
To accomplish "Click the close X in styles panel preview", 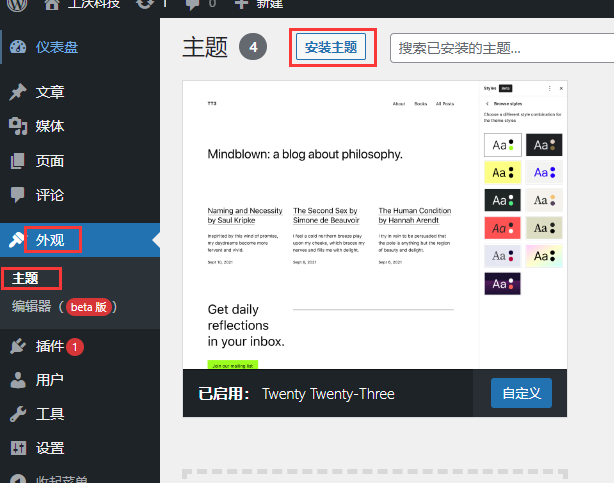I will click(561, 89).
